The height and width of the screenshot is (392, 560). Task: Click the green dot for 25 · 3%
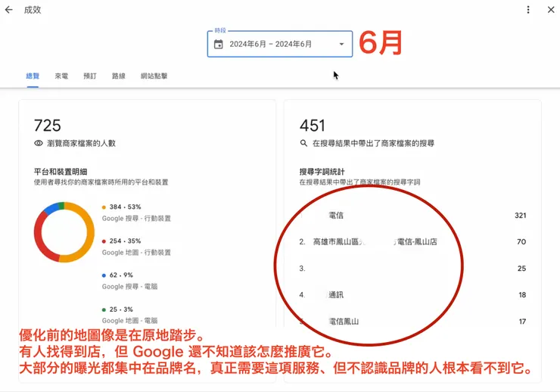click(104, 310)
